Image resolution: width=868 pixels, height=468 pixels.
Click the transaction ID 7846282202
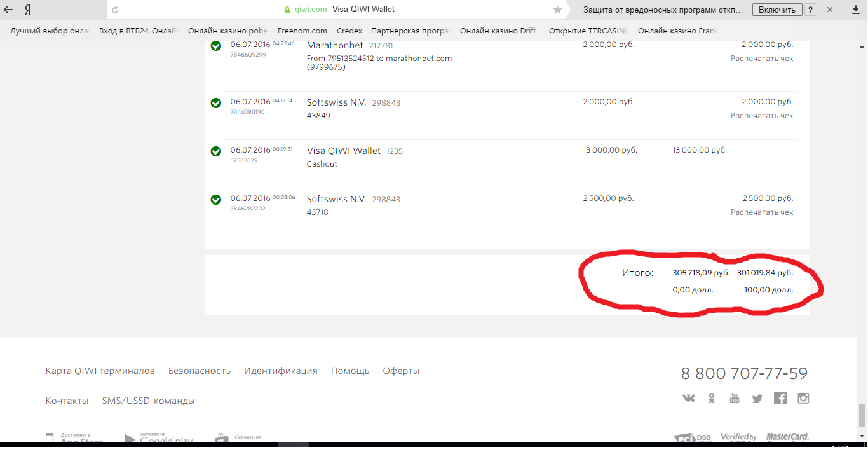tap(248, 209)
